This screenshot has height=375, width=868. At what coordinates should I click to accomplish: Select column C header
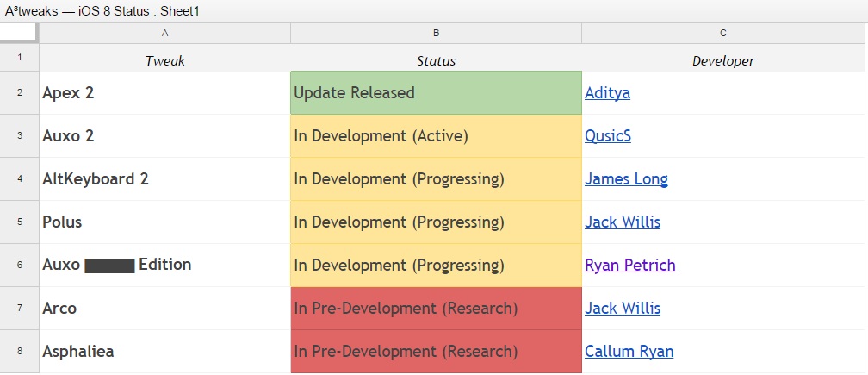pos(724,34)
